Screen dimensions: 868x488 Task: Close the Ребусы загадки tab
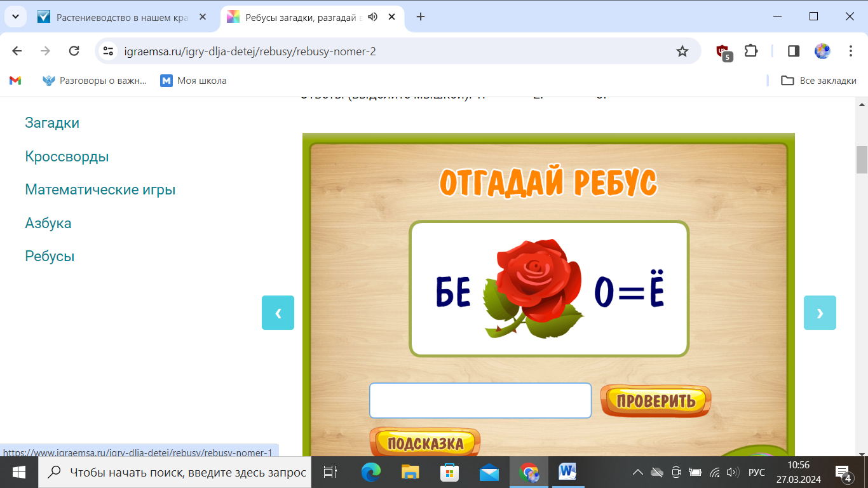click(x=392, y=17)
